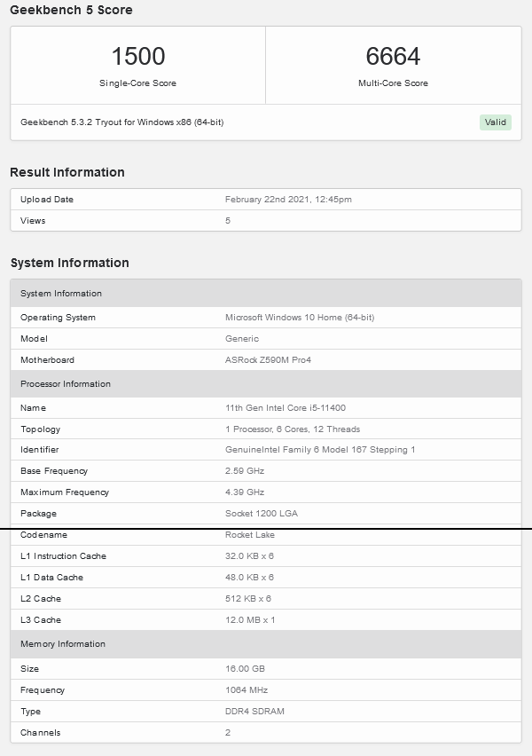532x756 pixels.
Task: Click the Views count value 5
Action: click(227, 220)
